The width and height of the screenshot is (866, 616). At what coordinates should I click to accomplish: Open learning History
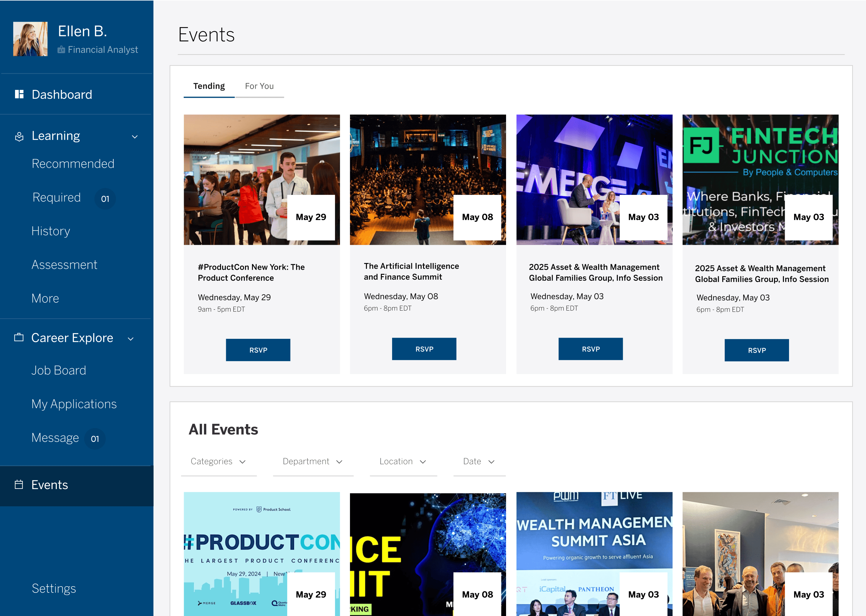tap(51, 231)
